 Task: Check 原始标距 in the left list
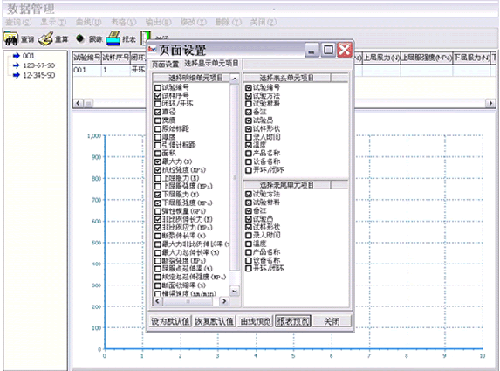(x=158, y=129)
